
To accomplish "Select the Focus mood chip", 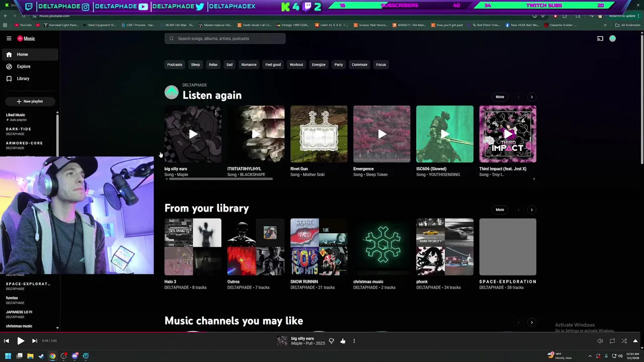I will pyautogui.click(x=381, y=64).
